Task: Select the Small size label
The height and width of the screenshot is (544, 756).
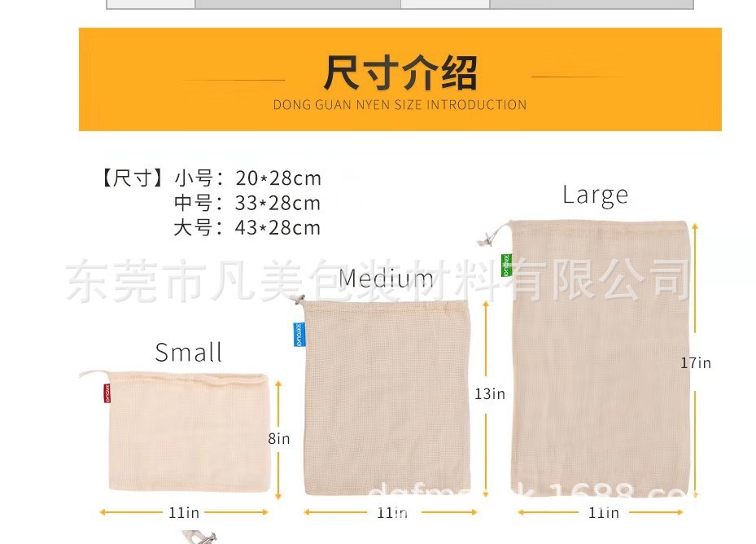Action: point(188,352)
